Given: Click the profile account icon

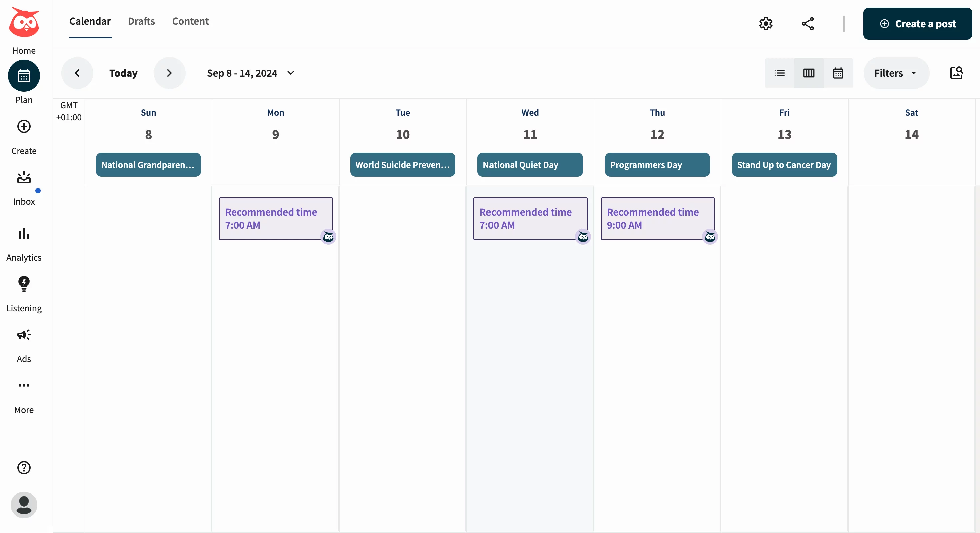Looking at the screenshot, I should [24, 504].
